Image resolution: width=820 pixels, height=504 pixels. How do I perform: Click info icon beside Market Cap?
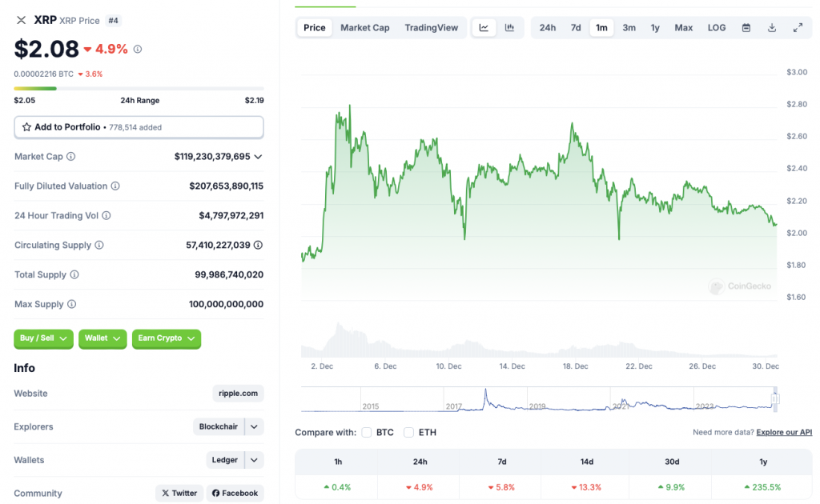pos(71,157)
